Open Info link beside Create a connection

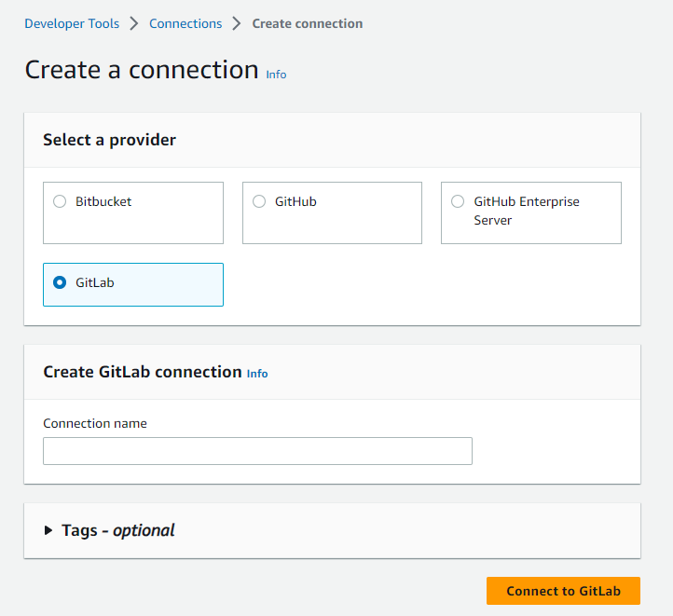[x=276, y=74]
